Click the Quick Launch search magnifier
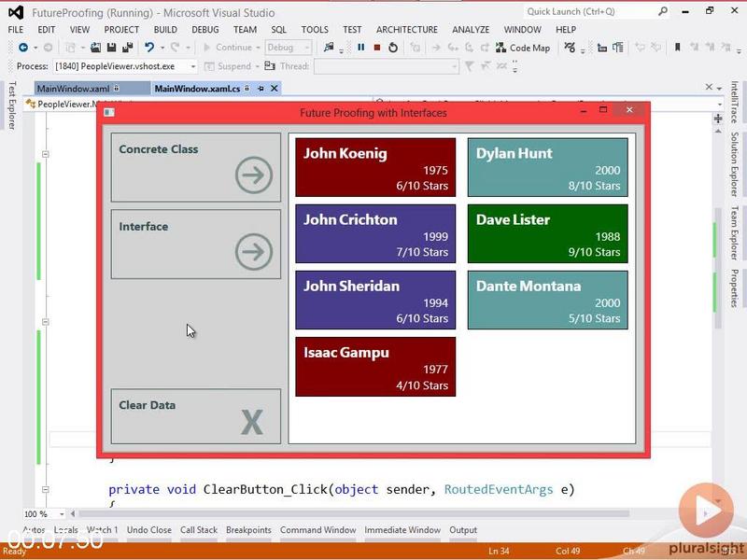The width and height of the screenshot is (747, 560). click(663, 11)
